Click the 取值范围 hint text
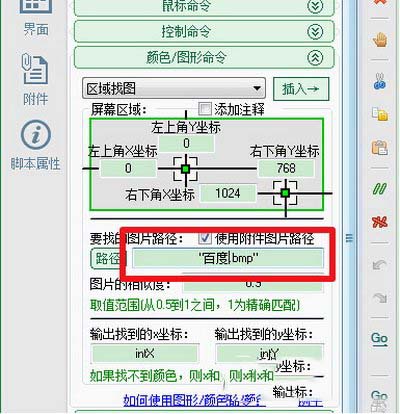This screenshot has height=414, width=400. [x=195, y=305]
